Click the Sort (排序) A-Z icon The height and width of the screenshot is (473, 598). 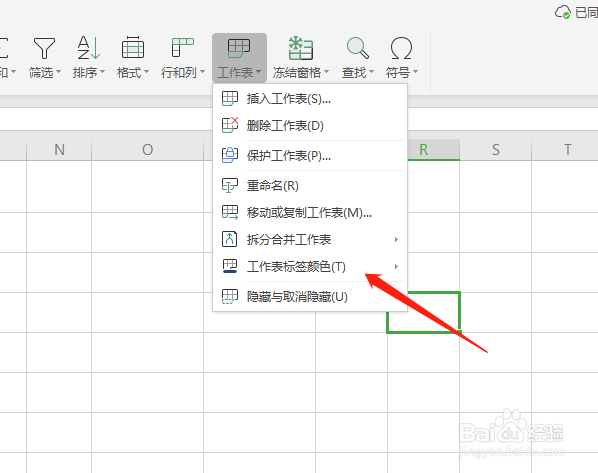88,48
